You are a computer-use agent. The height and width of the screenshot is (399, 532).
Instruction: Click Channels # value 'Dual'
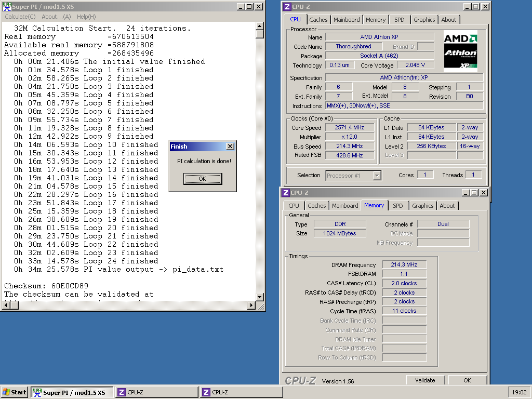443,224
